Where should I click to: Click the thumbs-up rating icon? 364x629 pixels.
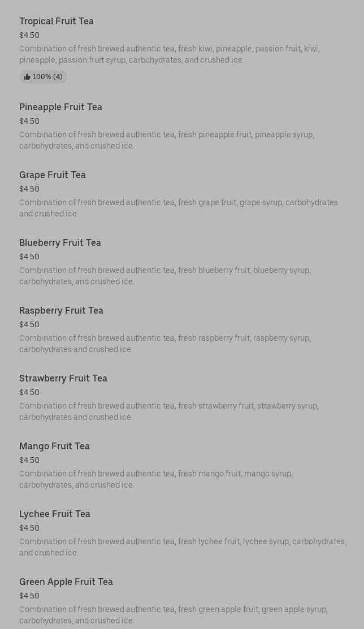27,77
